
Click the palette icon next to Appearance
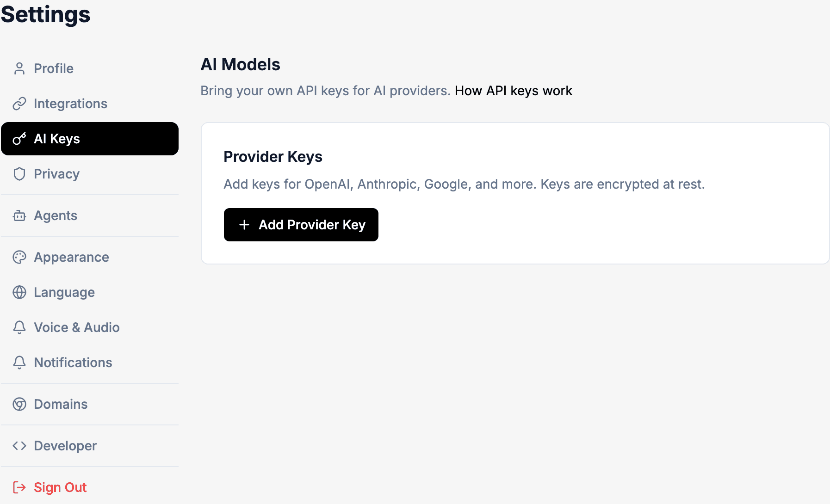point(19,257)
